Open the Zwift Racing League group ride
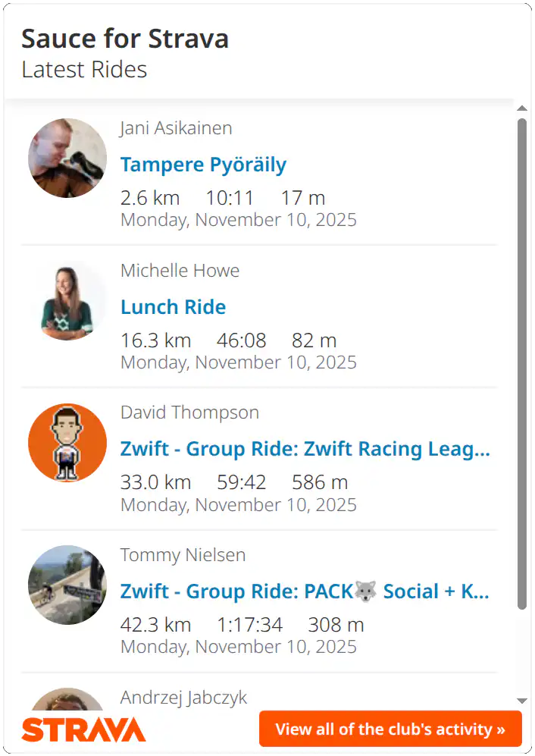Image resolution: width=535 pixels, height=756 pixels. [x=305, y=449]
